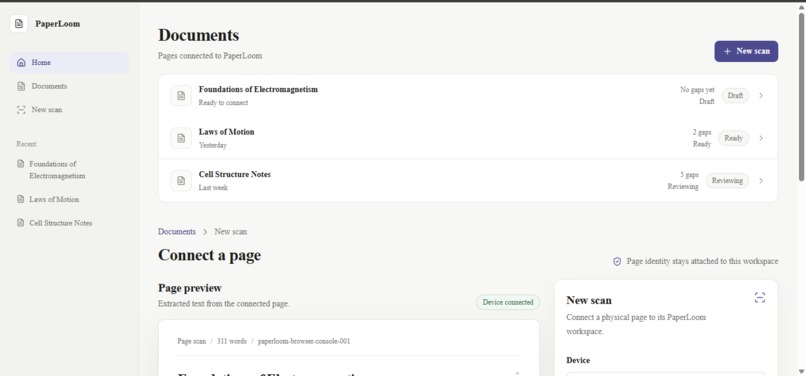This screenshot has width=806, height=376.
Task: Click file icon beside recent Foundations of Electromagnetism
Action: coord(21,164)
